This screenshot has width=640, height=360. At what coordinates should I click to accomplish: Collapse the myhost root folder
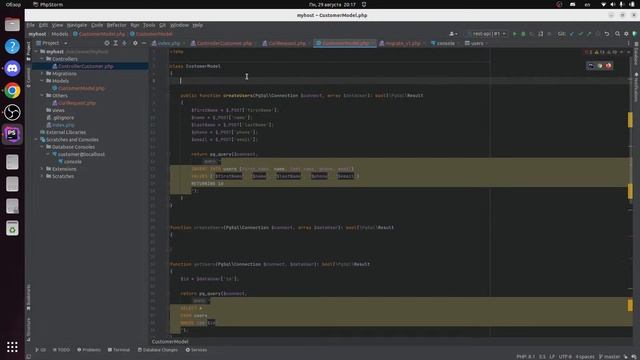pos(37,52)
